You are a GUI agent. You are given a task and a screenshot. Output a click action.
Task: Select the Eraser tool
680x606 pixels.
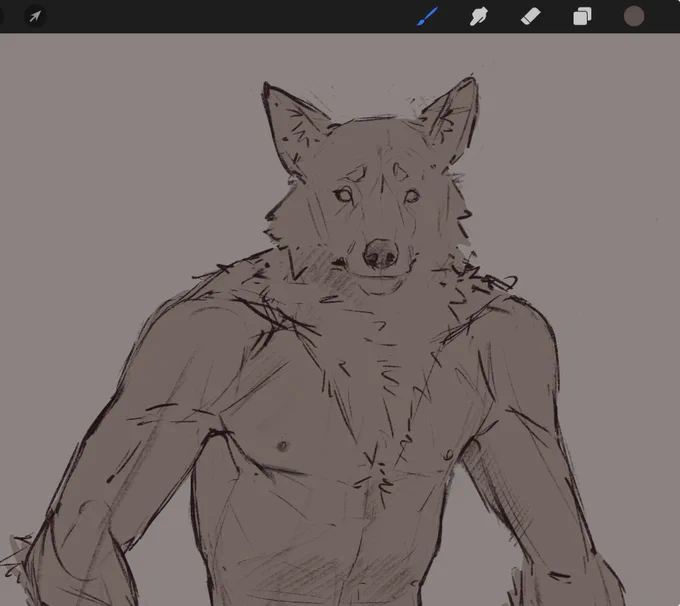tap(530, 16)
